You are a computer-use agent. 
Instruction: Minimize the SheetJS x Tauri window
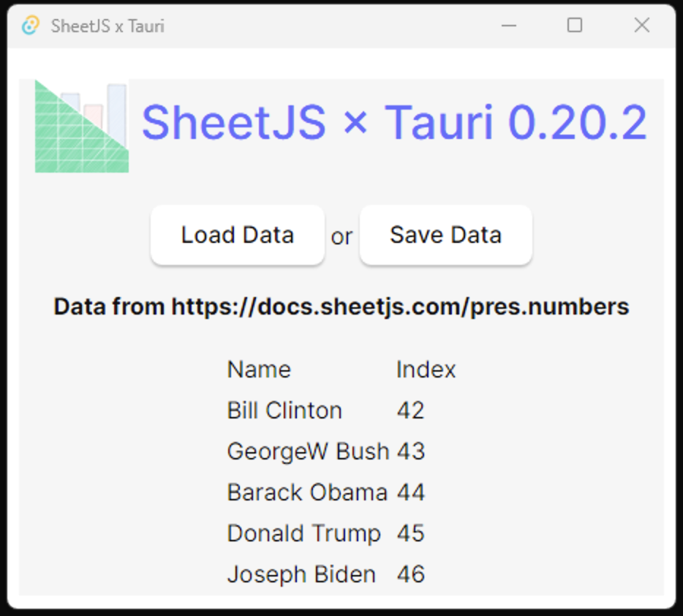click(x=509, y=26)
